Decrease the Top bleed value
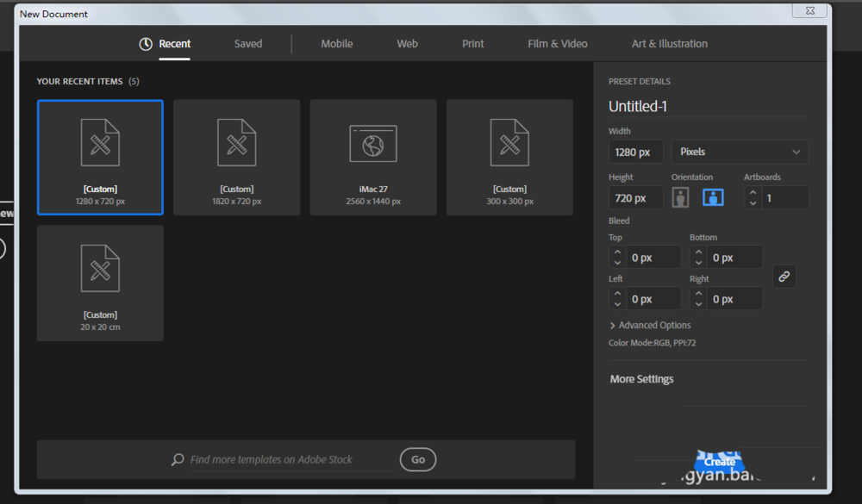This screenshot has height=504, width=862. coord(617,263)
